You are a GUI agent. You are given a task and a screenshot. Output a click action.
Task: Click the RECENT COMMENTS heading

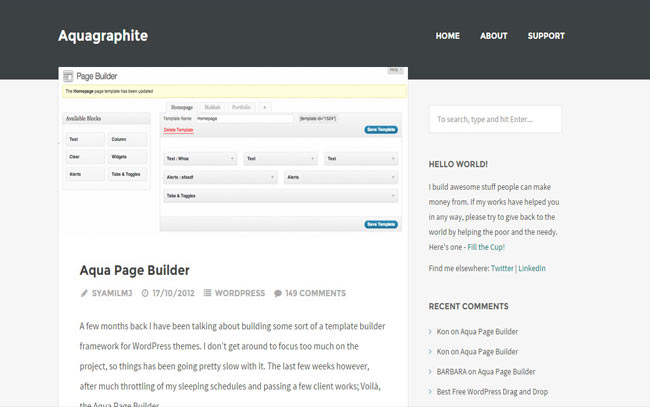point(468,306)
